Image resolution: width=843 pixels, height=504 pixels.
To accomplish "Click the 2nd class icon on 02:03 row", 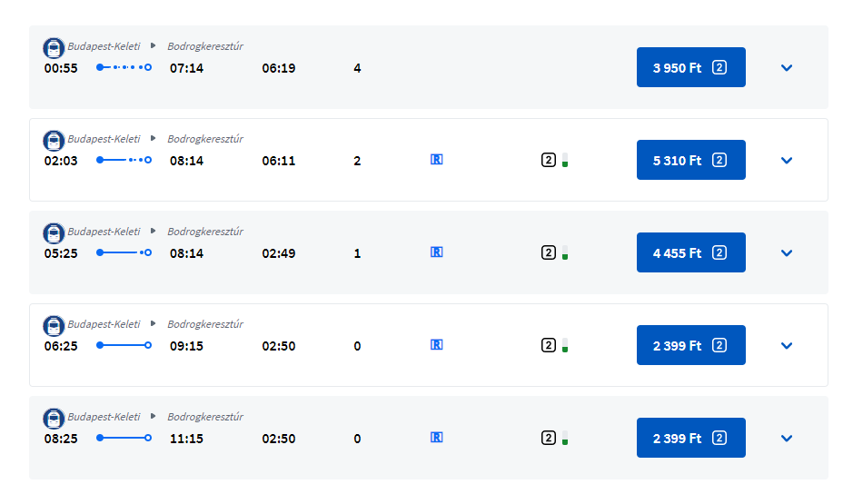I will tap(548, 161).
